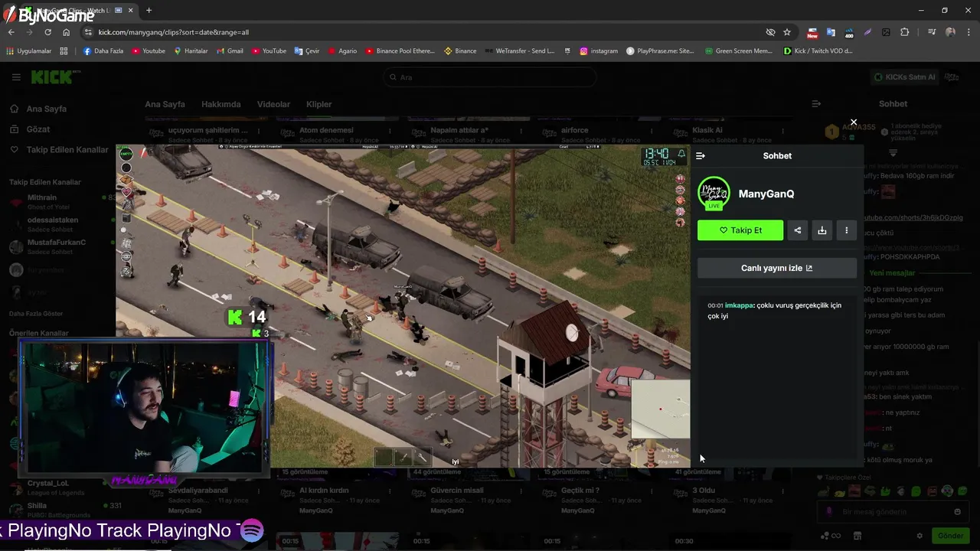Click the imkappa username in clip chat
Viewport: 980px width, 551px height.
click(739, 305)
